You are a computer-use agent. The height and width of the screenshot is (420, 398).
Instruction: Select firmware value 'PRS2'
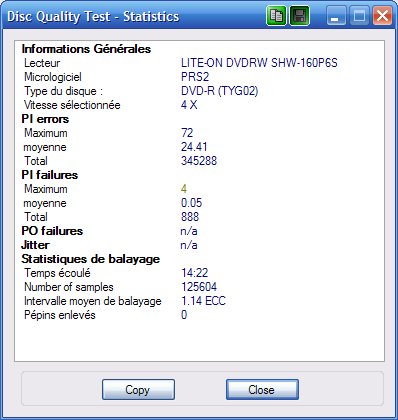pos(195,77)
